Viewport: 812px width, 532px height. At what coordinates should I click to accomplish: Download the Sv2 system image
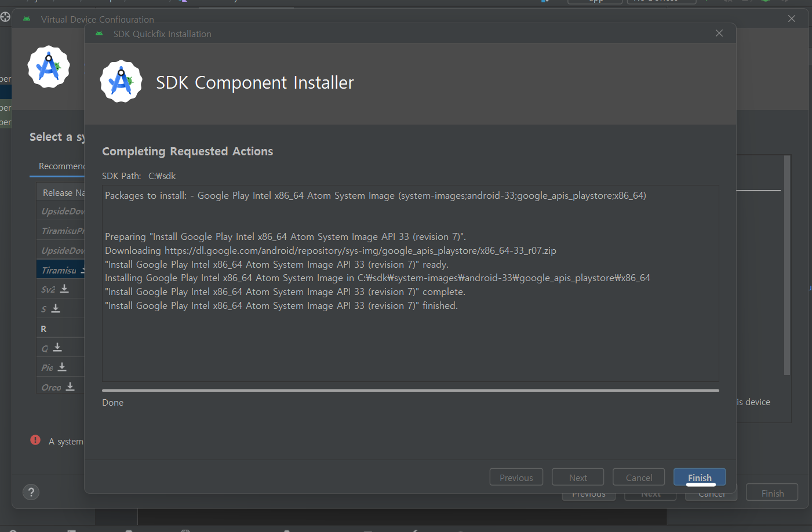64,289
